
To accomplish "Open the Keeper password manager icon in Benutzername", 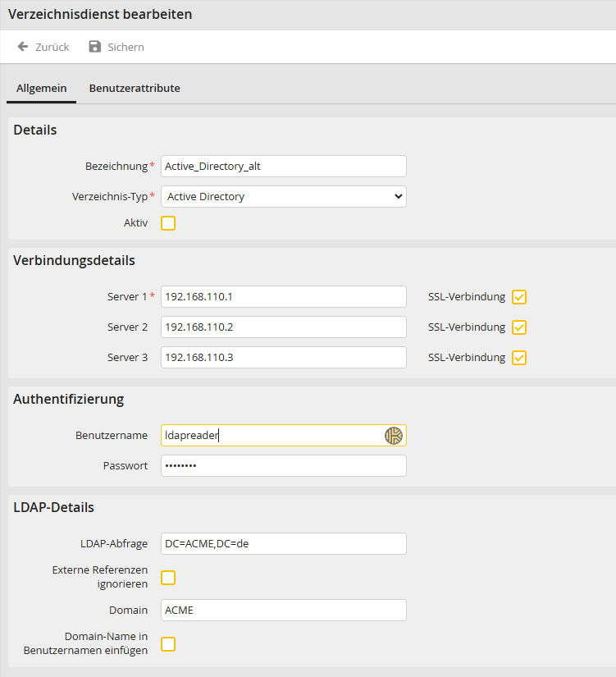I will click(393, 435).
